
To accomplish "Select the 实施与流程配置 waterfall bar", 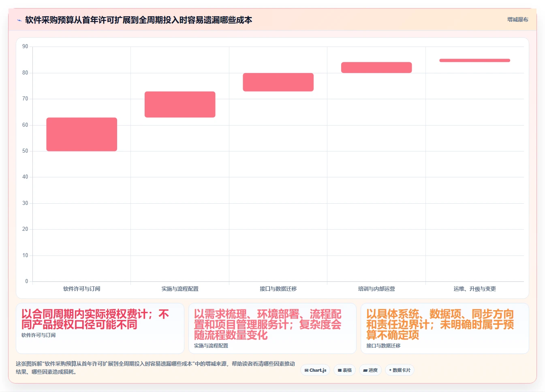I will 180,104.
